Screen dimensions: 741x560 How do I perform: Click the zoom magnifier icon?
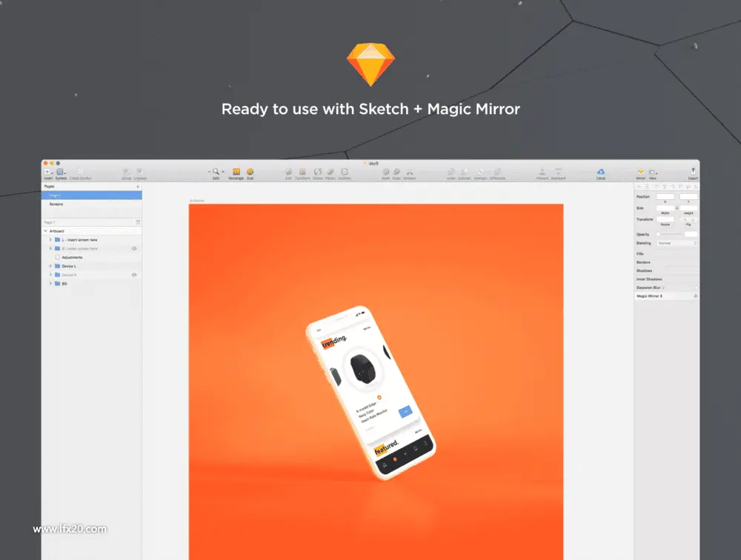(216, 172)
